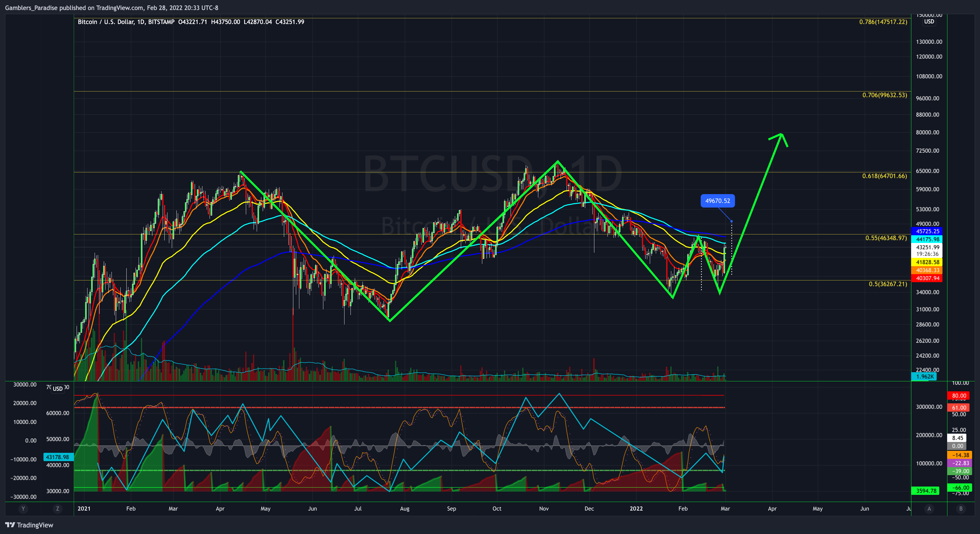Viewport: 980px width, 534px height.
Task: Select the 0.618(64701.66) Fibonacci label
Action: click(885, 176)
